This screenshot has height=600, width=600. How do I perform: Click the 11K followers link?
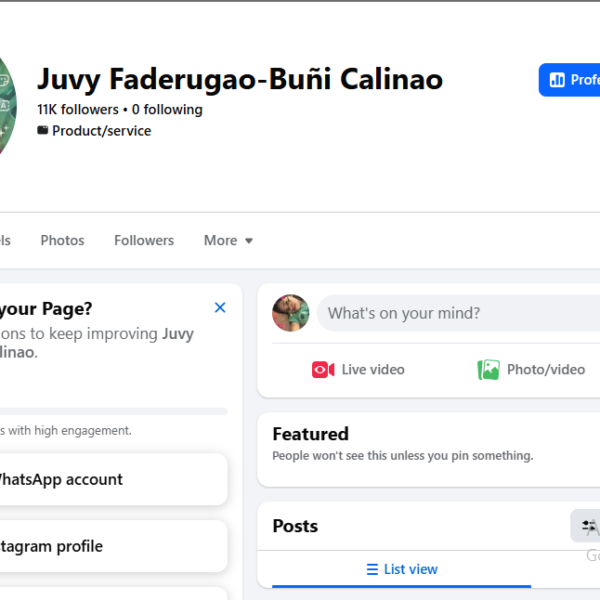(x=78, y=109)
